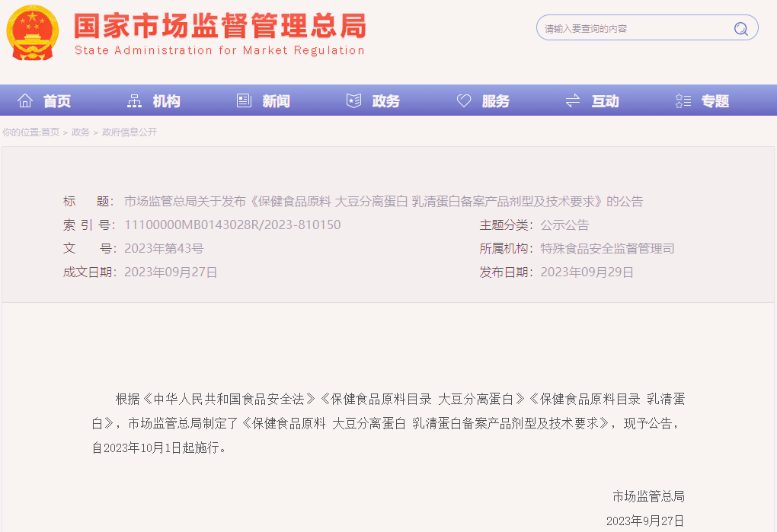Click the announcement title text
Screen dimensions: 777x532
click(x=383, y=202)
